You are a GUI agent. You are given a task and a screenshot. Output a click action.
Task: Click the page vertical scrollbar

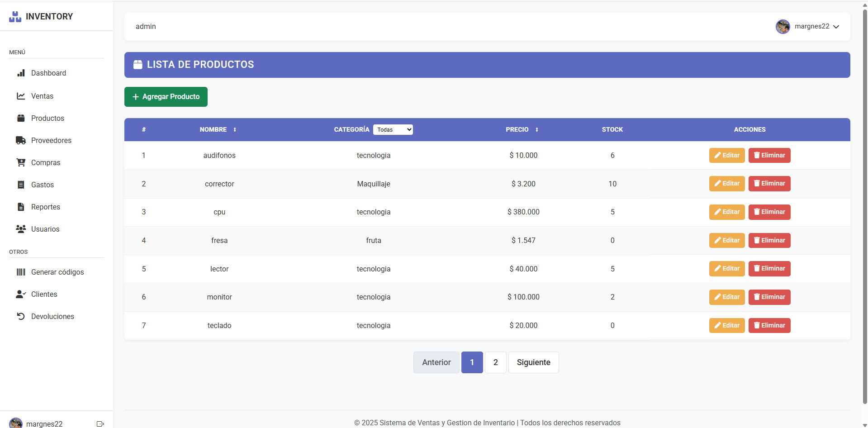(x=865, y=204)
